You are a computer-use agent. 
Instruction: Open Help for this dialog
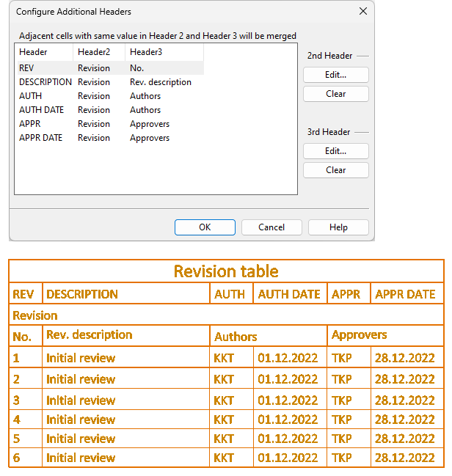[x=338, y=227]
